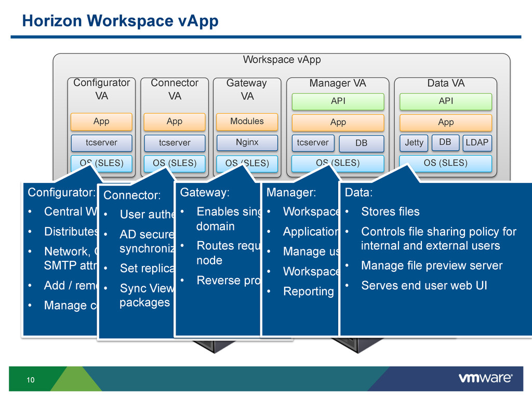Image resolution: width=532 pixels, height=399 pixels.
Task: Click the Distributes bullet under Configurator
Action: click(71, 232)
